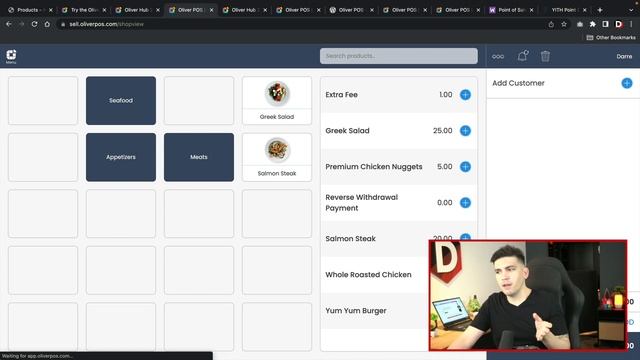Click the three-dots more options icon
Image resolution: width=640 pixels, height=360 pixels.
coord(498,56)
